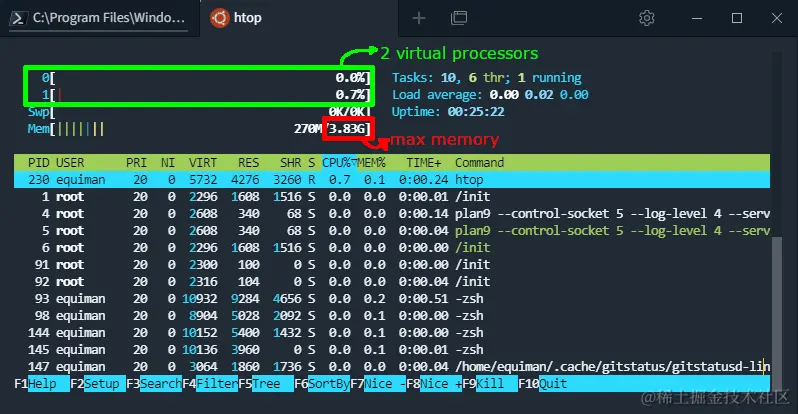Sort by the Command column header

point(479,163)
